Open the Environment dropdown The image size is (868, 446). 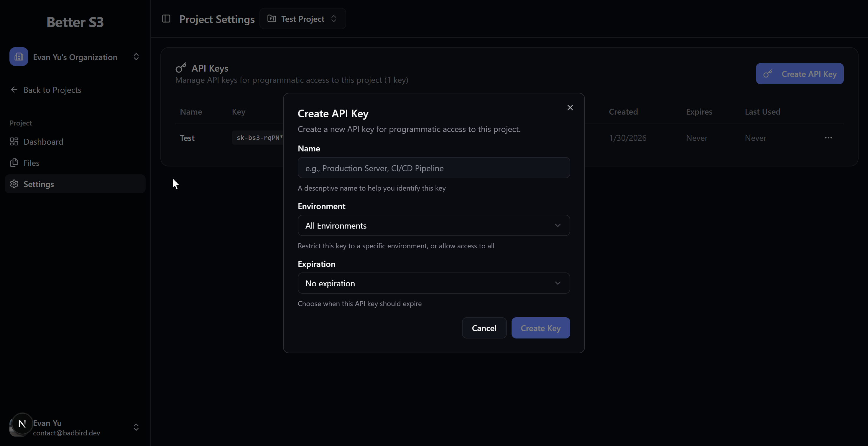pyautogui.click(x=434, y=226)
